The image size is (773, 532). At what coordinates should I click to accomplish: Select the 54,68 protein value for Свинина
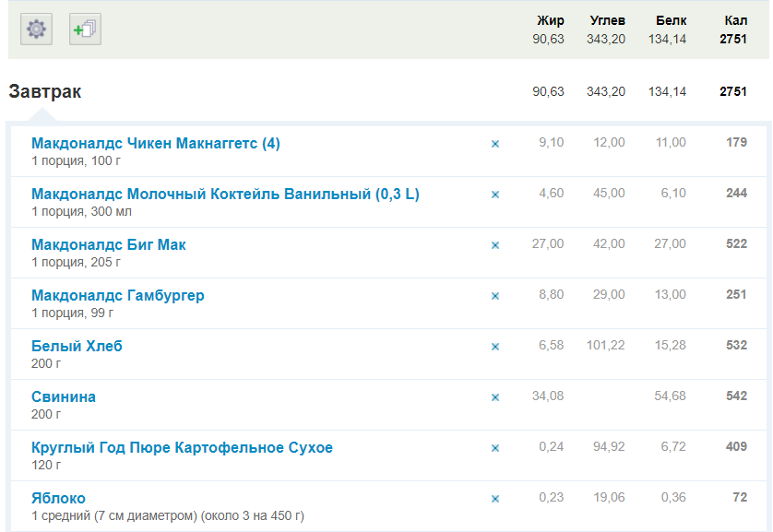click(x=670, y=396)
